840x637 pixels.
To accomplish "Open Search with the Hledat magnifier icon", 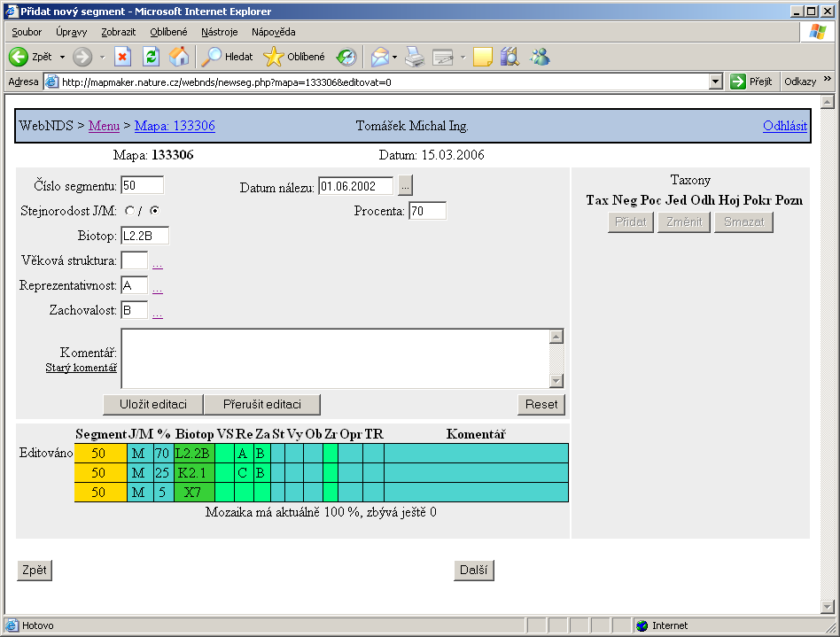I will 211,57.
